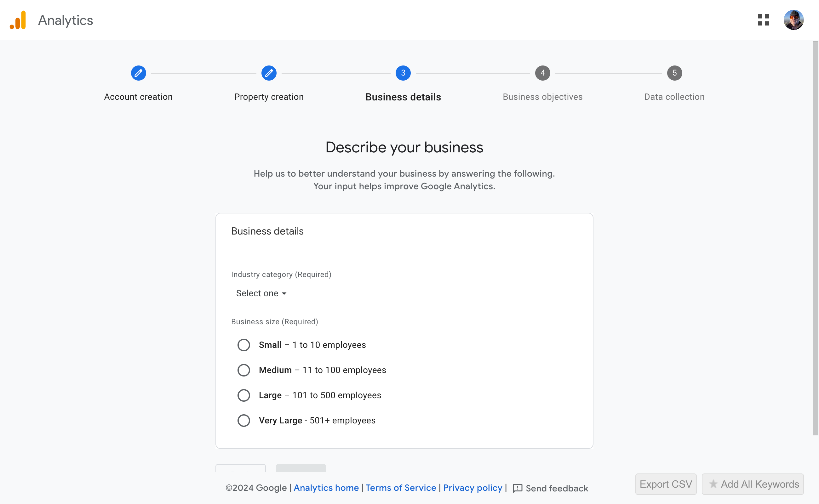Image resolution: width=819 pixels, height=504 pixels.
Task: Click the Data collection step circle numbered 5
Action: (674, 73)
